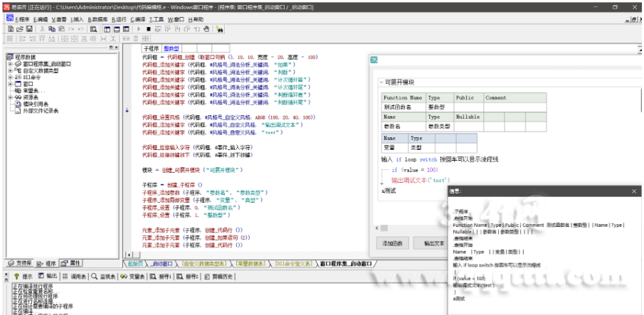This screenshot has width=644, height=315.
Task: Switch to the 属性 panel tab
Action: pos(71,263)
